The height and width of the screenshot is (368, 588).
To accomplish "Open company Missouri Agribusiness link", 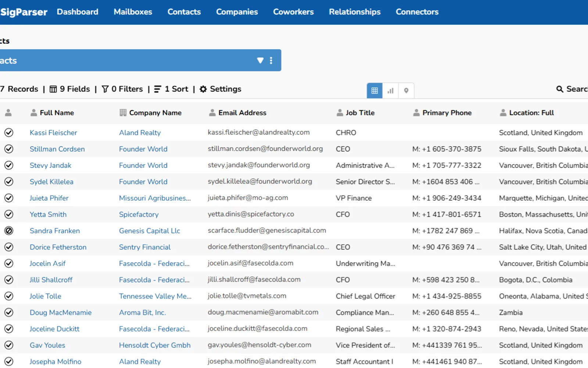I will point(155,198).
